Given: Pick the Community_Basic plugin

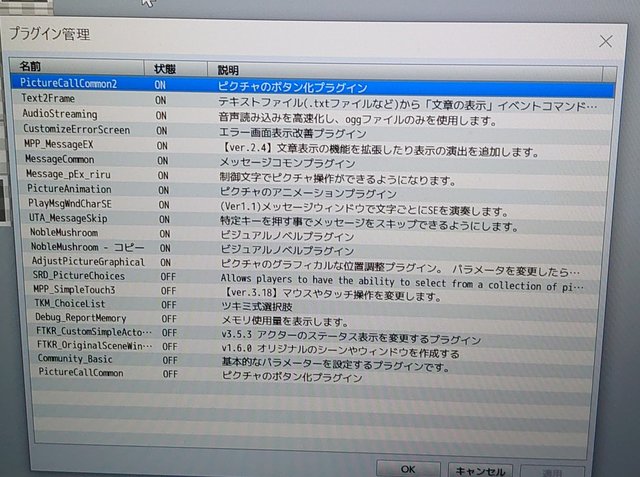Looking at the screenshot, I should (x=313, y=361).
